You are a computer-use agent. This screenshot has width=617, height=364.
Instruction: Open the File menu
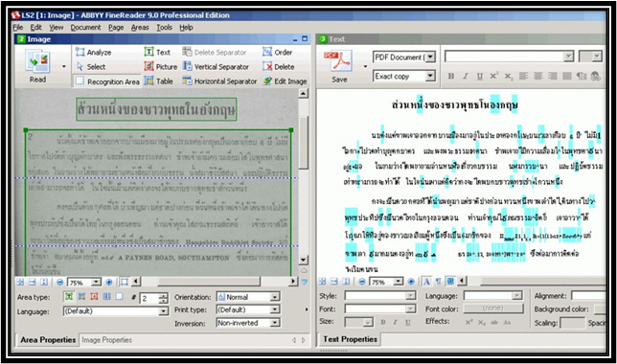(18, 27)
